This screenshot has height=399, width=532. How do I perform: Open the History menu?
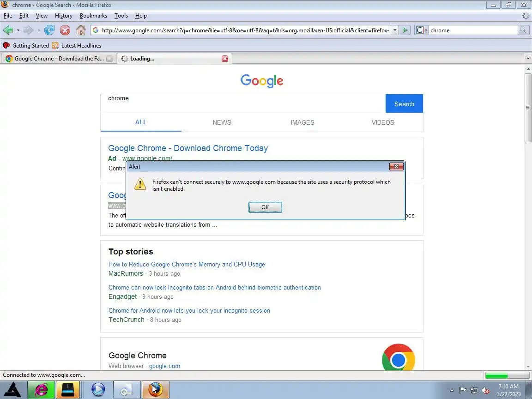pyautogui.click(x=63, y=16)
